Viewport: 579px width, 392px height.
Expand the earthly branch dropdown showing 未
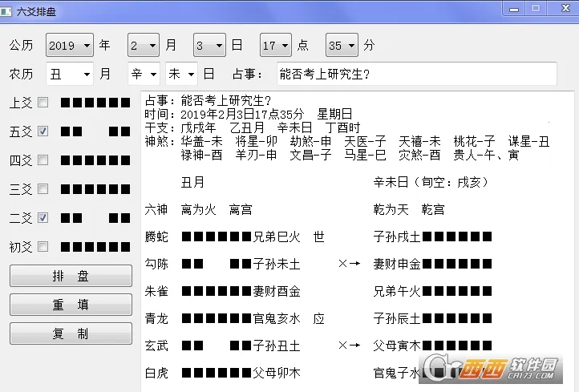(181, 75)
